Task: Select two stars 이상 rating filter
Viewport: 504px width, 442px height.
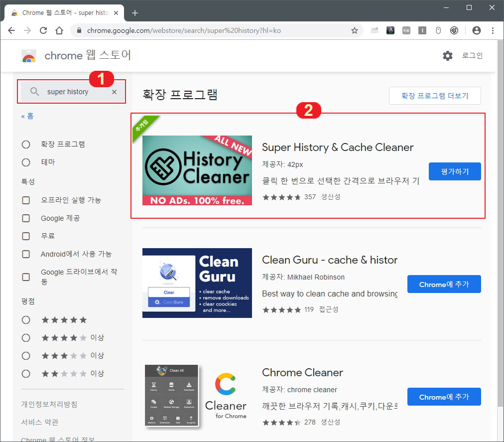Action: point(26,374)
